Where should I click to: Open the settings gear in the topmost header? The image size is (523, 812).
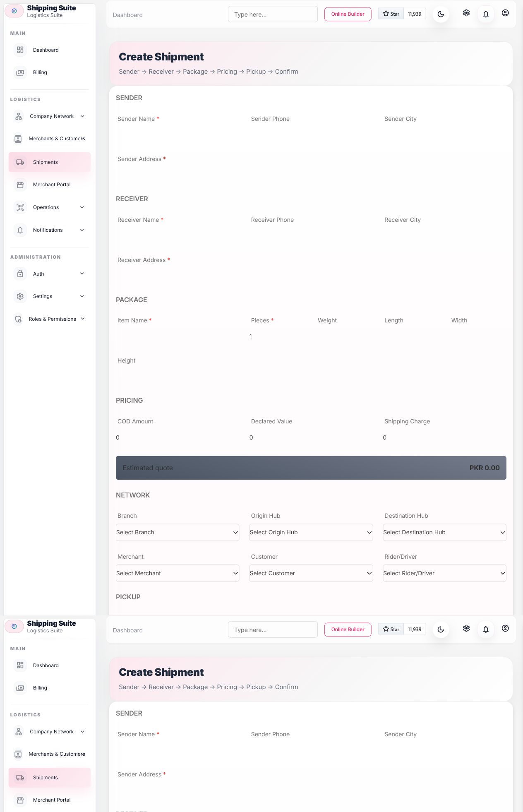click(x=466, y=13)
